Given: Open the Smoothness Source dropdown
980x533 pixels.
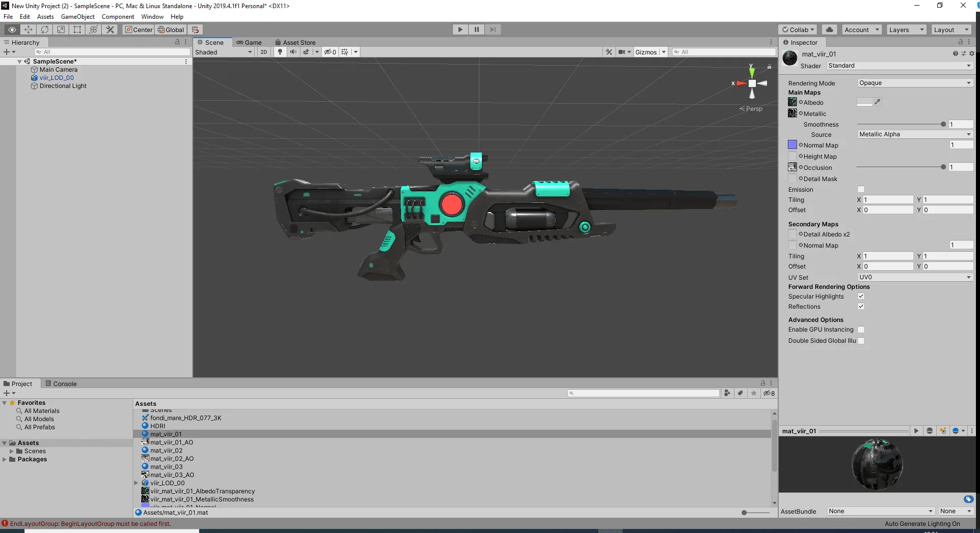Looking at the screenshot, I should tap(915, 134).
